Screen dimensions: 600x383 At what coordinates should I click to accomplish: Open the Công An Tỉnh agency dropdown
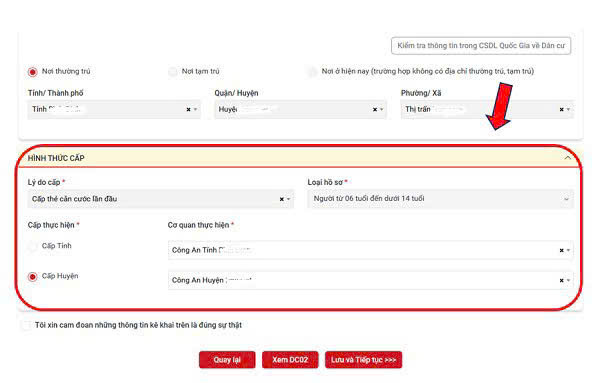click(370, 250)
